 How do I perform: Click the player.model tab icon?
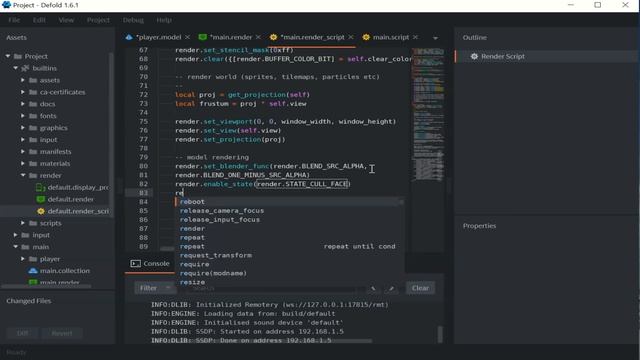pyautogui.click(x=129, y=37)
